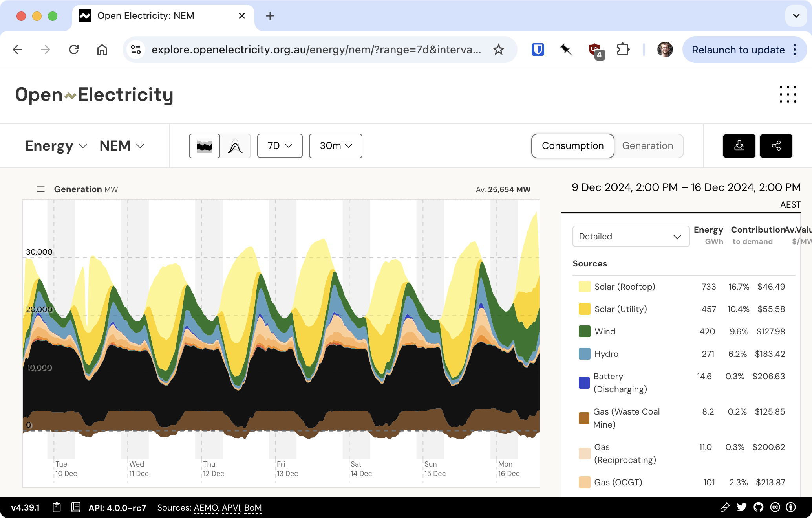Toggle Wind source visibility swatch

click(x=584, y=331)
